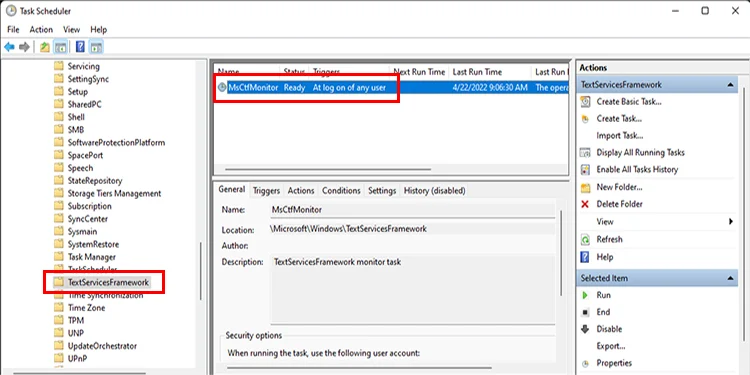750x375 pixels.
Task: Click the red Delete Folder X icon
Action: click(x=585, y=204)
